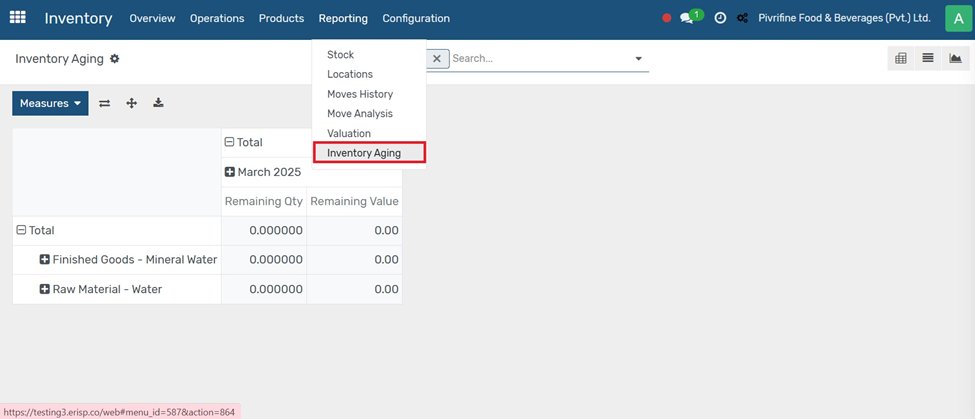Open the Overview menu
Viewport: 975px width, 419px height.
click(x=152, y=19)
